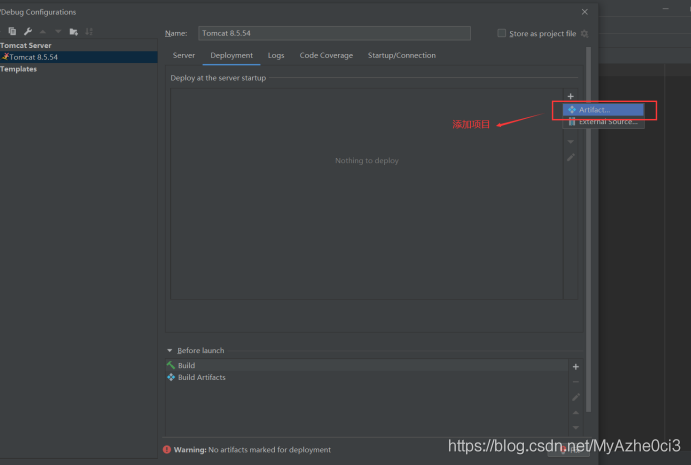This screenshot has width=691, height=465.
Task: Open the gear icon next to Store as project file
Action: (x=584, y=33)
